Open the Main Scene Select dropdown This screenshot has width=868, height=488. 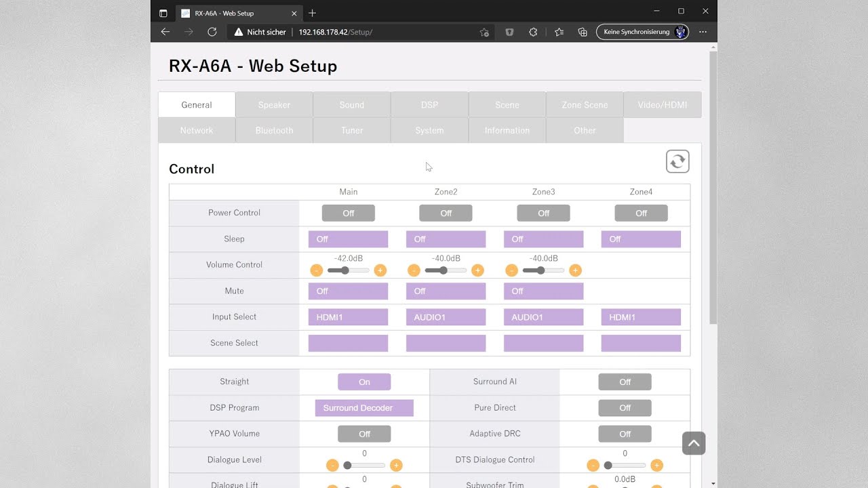[x=349, y=343]
